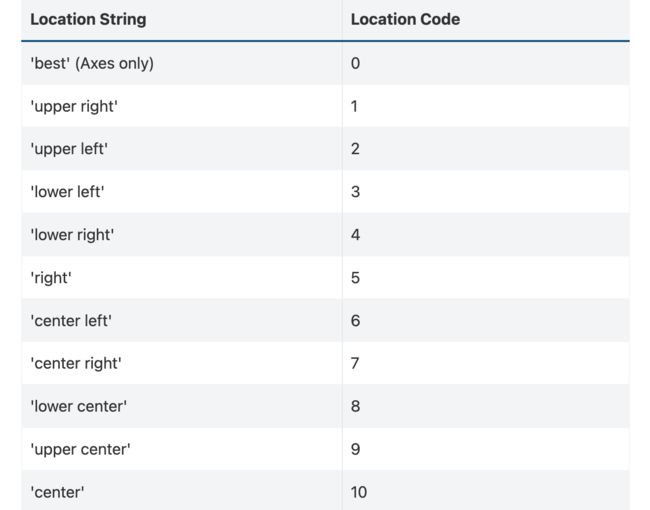This screenshot has width=650, height=510.
Task: Click location code 0 cell
Action: point(486,63)
